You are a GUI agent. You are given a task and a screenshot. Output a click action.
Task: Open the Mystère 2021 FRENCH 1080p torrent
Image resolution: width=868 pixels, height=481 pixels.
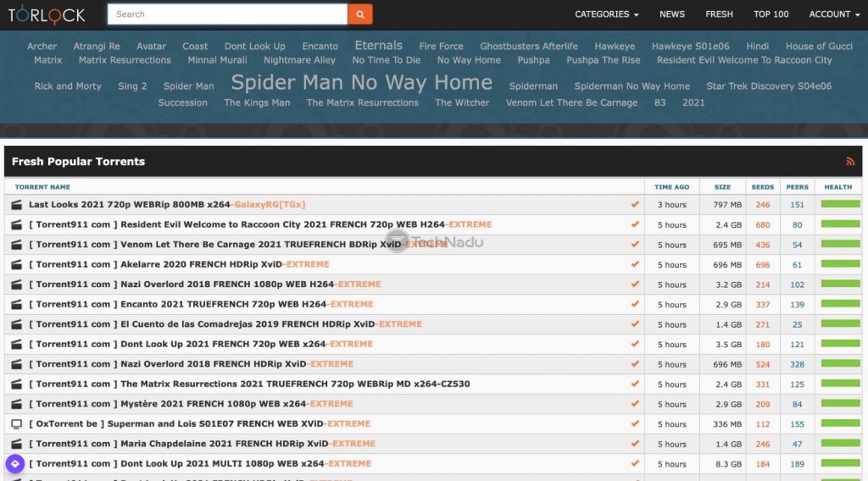click(191, 404)
